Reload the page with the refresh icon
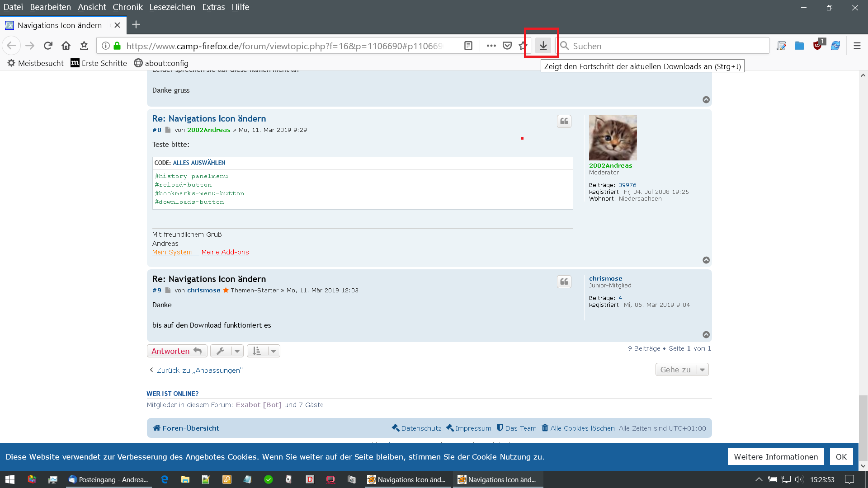The width and height of the screenshot is (868, 488). [x=48, y=46]
